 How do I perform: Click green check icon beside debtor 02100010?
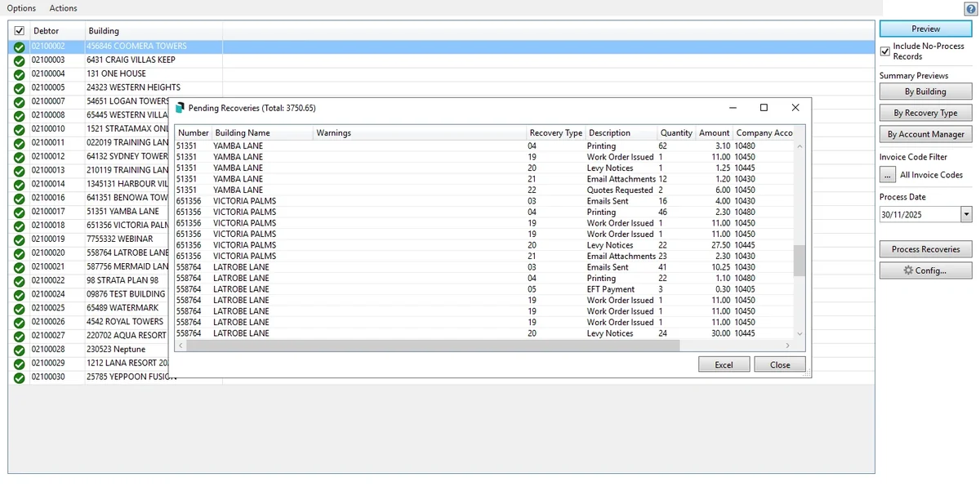tap(19, 129)
